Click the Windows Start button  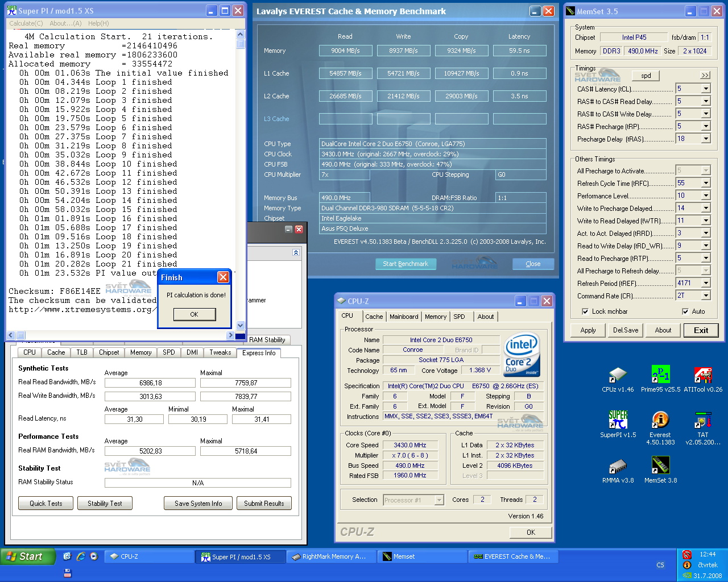pos(28,556)
